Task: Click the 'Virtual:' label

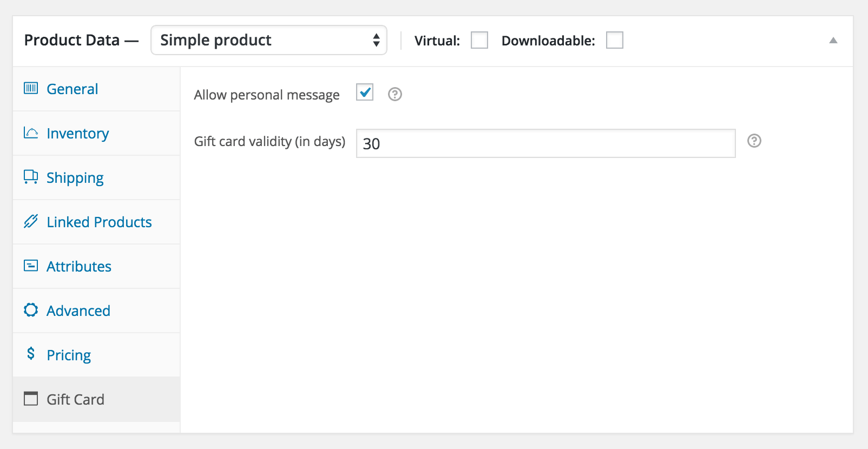Action: [x=437, y=41]
